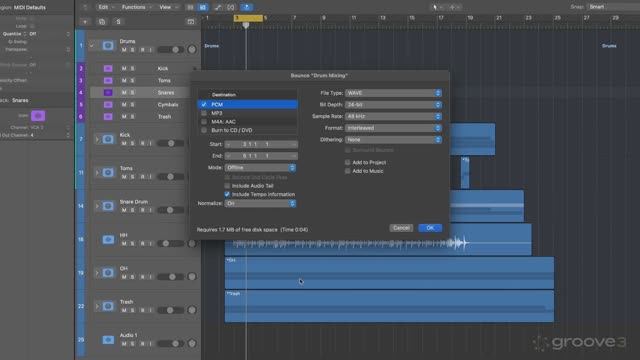Click the Drums track pan knob
Viewport: 640px width, 360px height.
(192, 50)
